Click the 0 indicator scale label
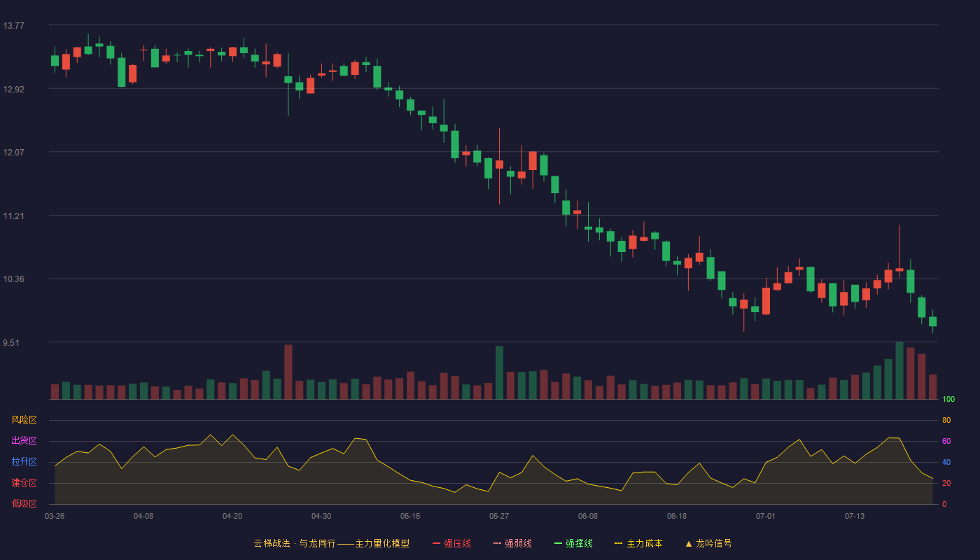Image resolution: width=980 pixels, height=560 pixels. (x=944, y=505)
